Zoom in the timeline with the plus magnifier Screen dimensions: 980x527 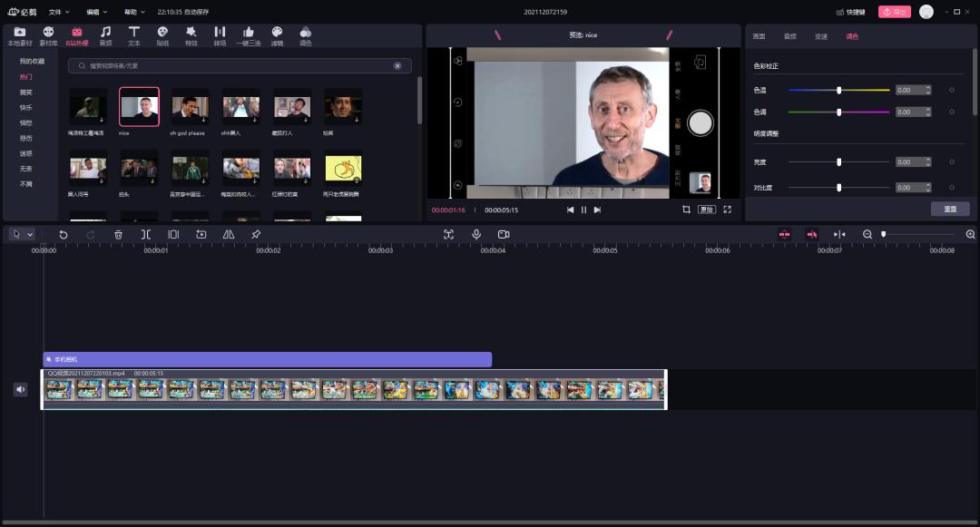[x=968, y=234]
